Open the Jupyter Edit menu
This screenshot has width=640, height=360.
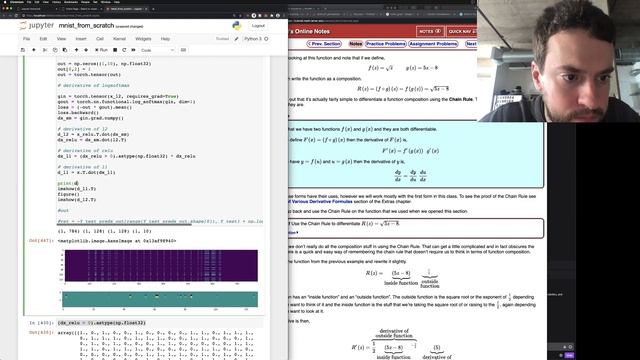[43, 39]
